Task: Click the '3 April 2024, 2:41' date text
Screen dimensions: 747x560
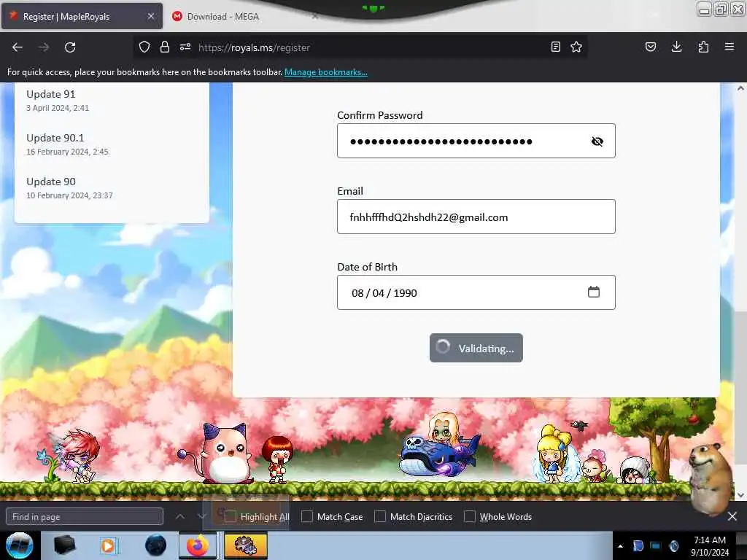Action: tap(58, 108)
